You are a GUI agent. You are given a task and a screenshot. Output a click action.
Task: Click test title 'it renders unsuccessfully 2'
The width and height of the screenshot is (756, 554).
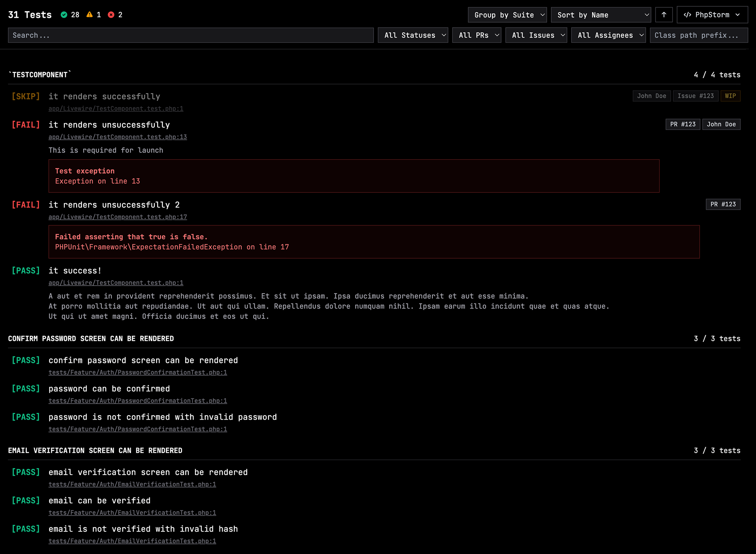coord(114,205)
